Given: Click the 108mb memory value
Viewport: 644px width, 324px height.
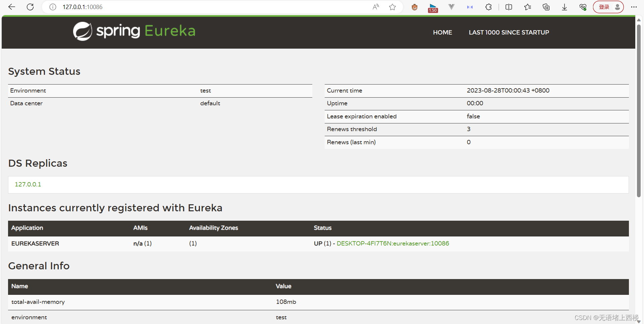Looking at the screenshot, I should 286,302.
